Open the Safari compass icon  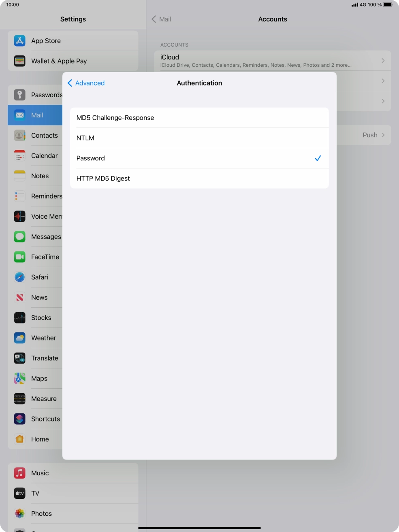click(x=19, y=277)
